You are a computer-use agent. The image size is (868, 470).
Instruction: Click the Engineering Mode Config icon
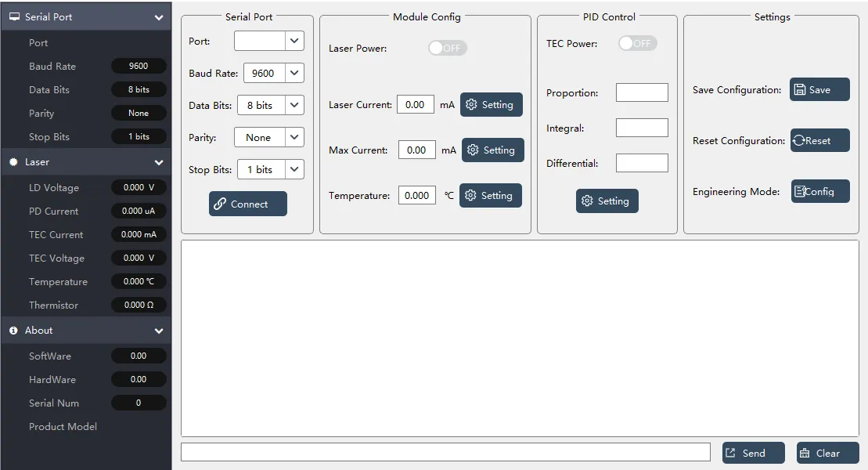pos(800,191)
